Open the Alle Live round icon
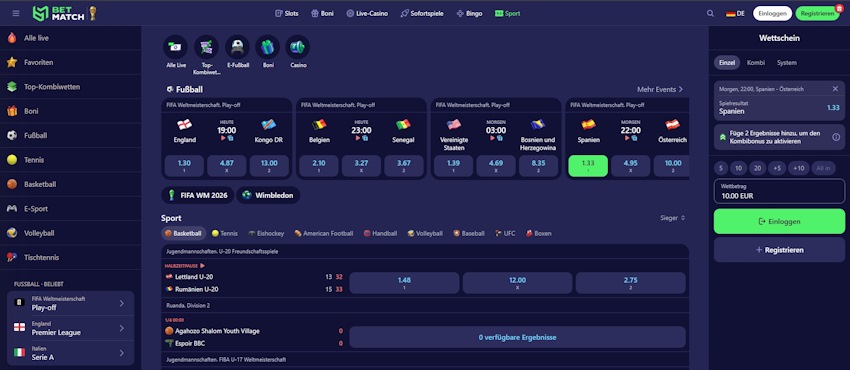The width and height of the screenshot is (850, 370). (x=176, y=47)
